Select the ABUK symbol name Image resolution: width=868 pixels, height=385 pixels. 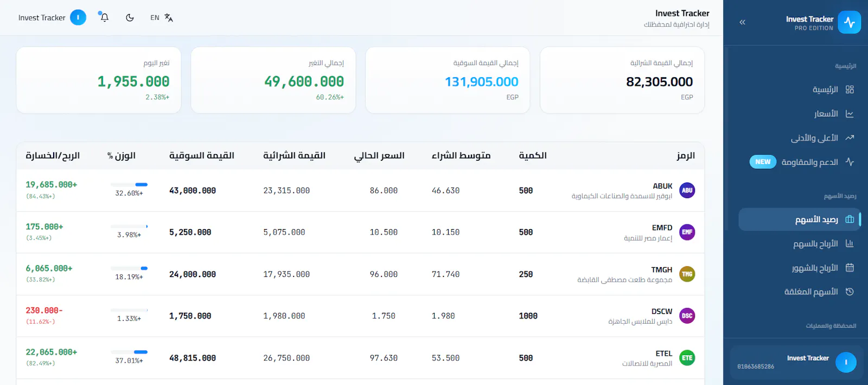point(662,186)
